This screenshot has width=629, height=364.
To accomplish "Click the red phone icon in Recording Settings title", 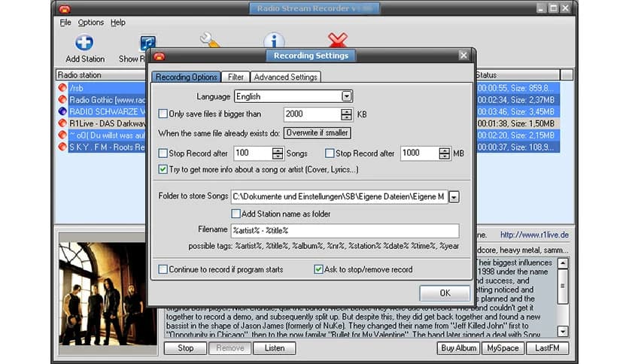I will pos(160,56).
